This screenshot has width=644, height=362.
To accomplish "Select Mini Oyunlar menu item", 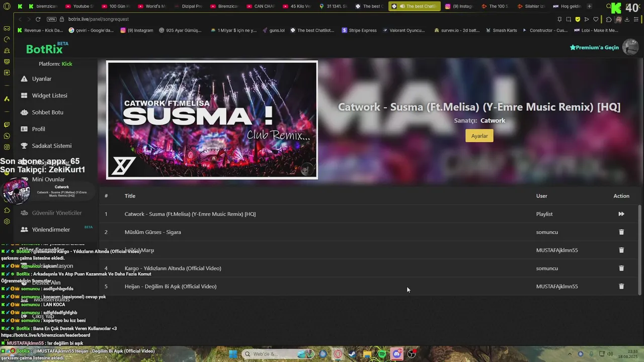I will click(x=48, y=179).
